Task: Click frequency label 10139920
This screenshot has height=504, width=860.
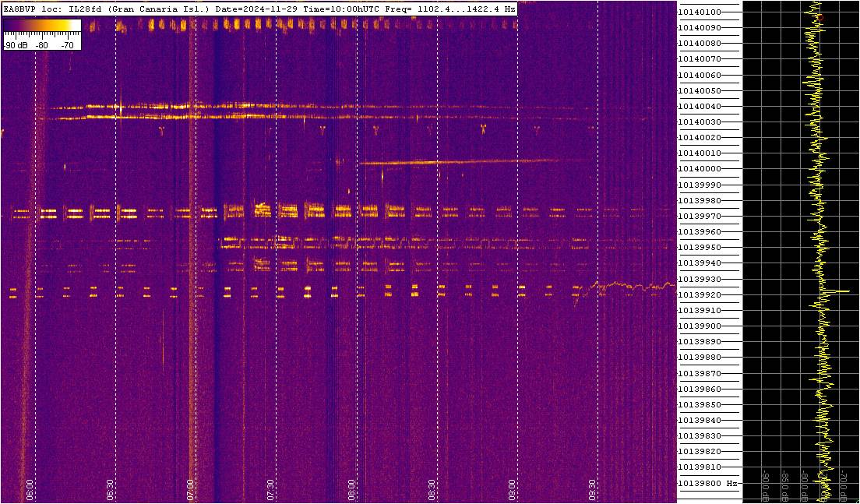Action: [x=699, y=295]
